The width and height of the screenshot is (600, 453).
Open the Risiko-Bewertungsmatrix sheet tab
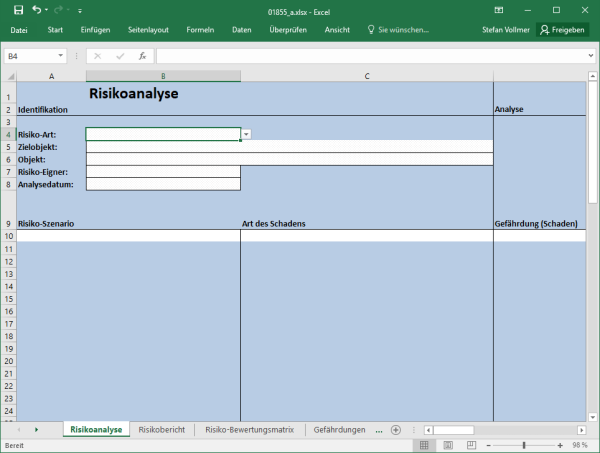pos(249,429)
